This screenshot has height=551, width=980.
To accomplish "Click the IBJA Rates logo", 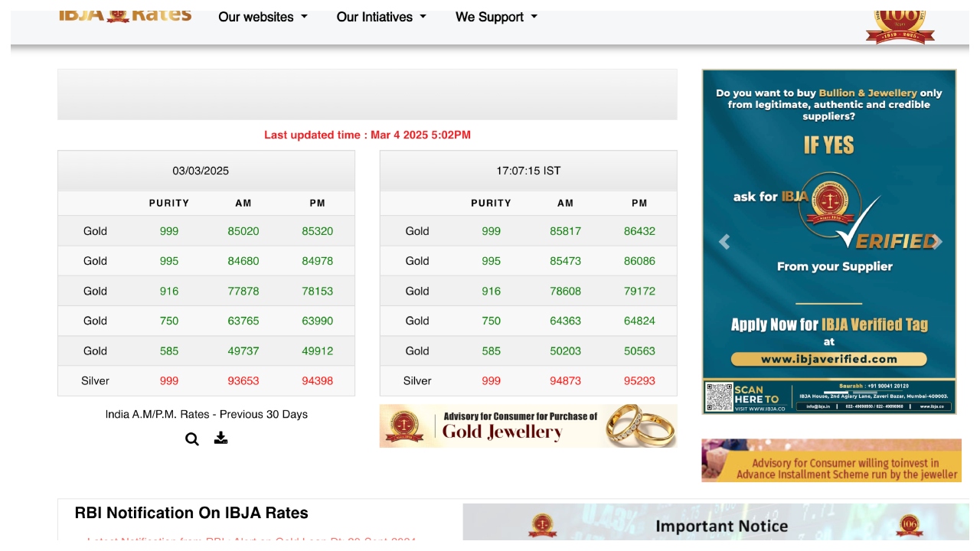I will (x=126, y=15).
